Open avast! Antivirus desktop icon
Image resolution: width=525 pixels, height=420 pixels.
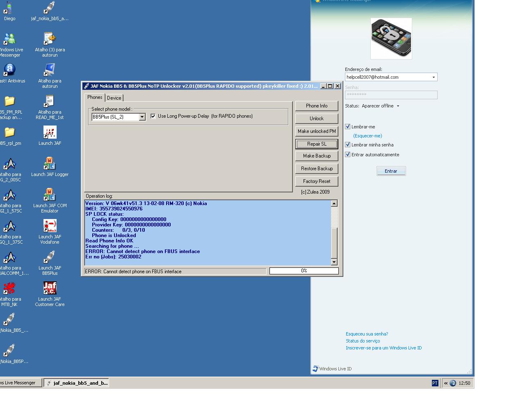[10, 73]
